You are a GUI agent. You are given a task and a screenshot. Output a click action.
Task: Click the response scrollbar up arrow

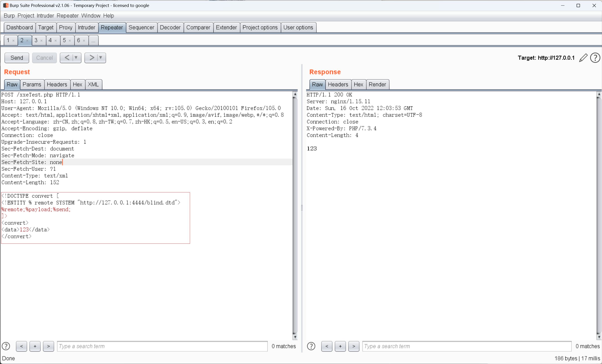599,94
